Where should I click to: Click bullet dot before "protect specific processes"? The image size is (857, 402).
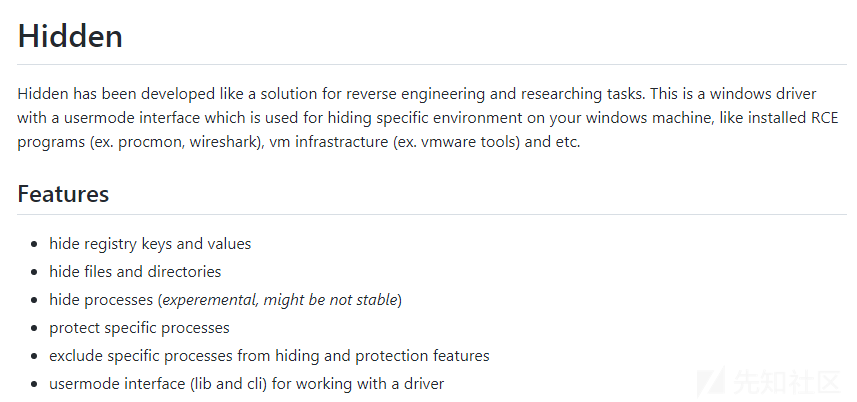[x=35, y=328]
